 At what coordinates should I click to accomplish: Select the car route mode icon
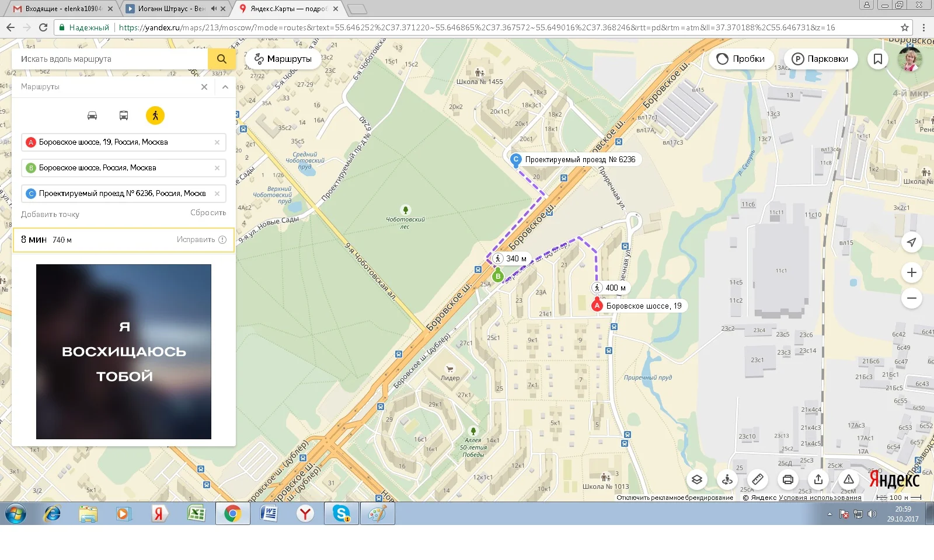[92, 116]
